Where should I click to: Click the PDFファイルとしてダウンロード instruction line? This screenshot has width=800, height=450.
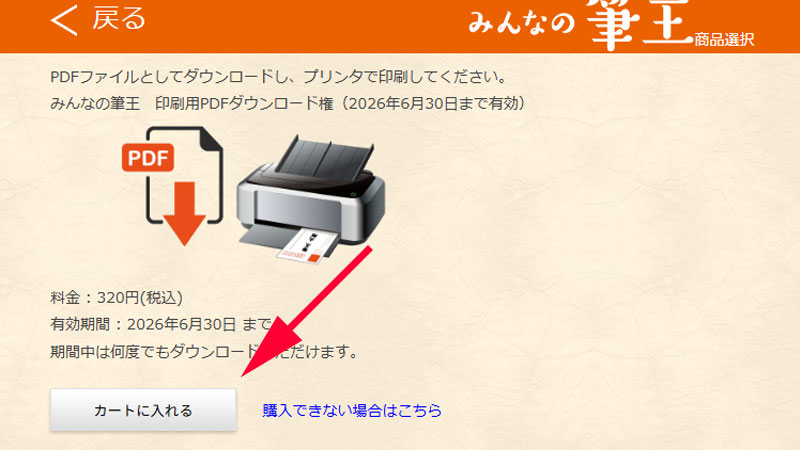279,77
